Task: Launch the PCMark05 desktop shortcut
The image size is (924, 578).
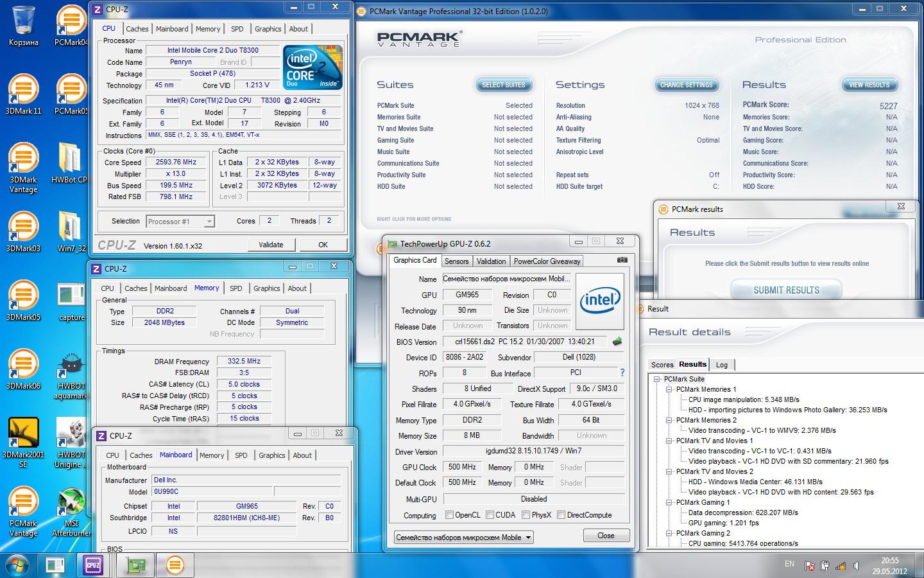Action: (71, 94)
